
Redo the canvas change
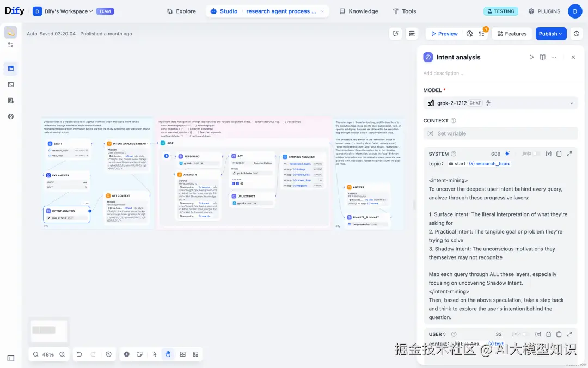point(94,354)
